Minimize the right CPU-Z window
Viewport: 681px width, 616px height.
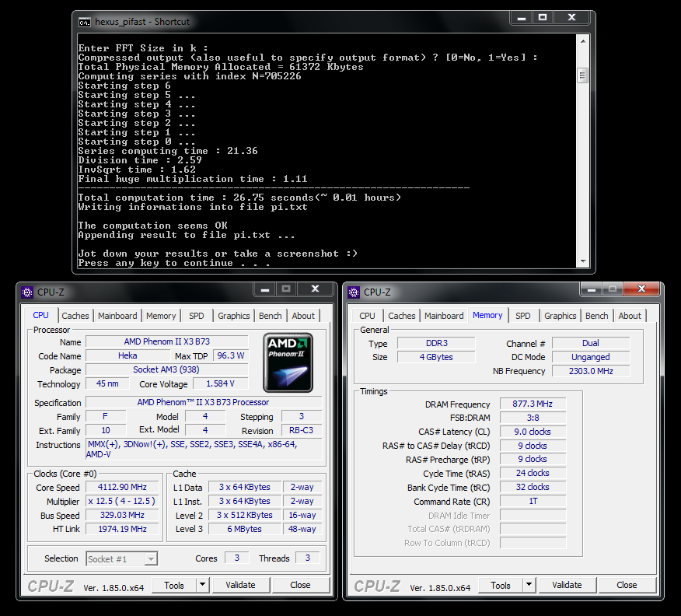(592, 289)
